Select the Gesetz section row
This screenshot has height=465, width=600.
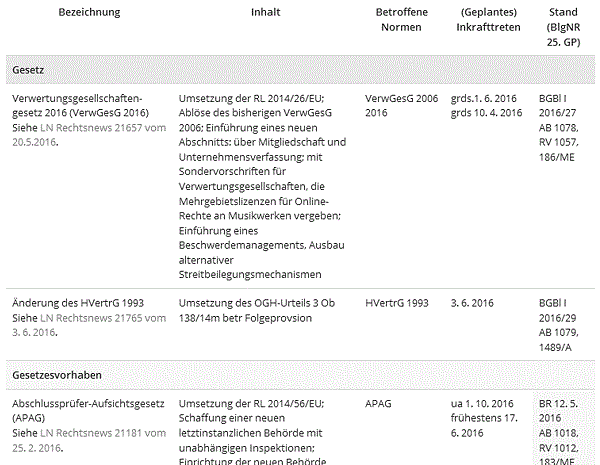(x=300, y=70)
